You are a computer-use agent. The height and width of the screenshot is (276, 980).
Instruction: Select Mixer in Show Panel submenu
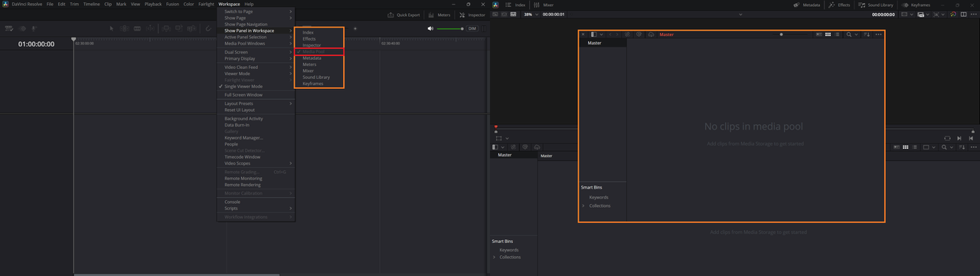(x=318, y=71)
